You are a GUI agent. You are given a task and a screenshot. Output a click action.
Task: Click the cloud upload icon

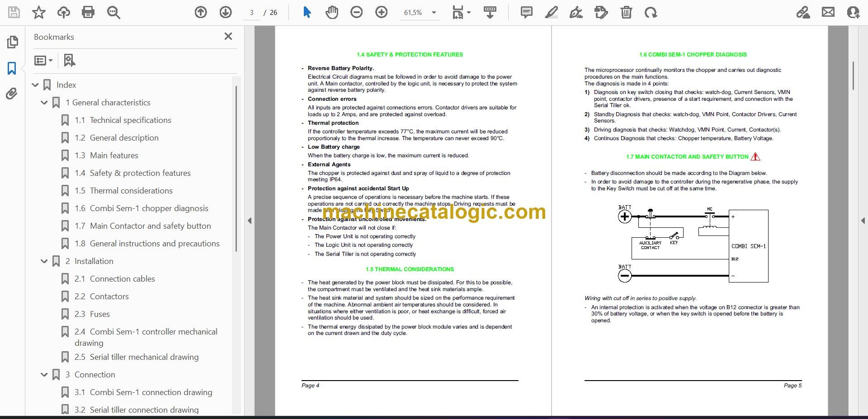coord(64,12)
